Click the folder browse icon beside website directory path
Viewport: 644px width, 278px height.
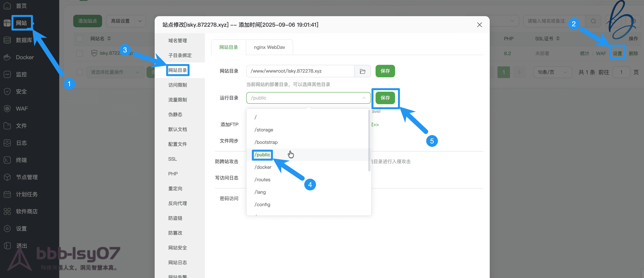point(362,71)
